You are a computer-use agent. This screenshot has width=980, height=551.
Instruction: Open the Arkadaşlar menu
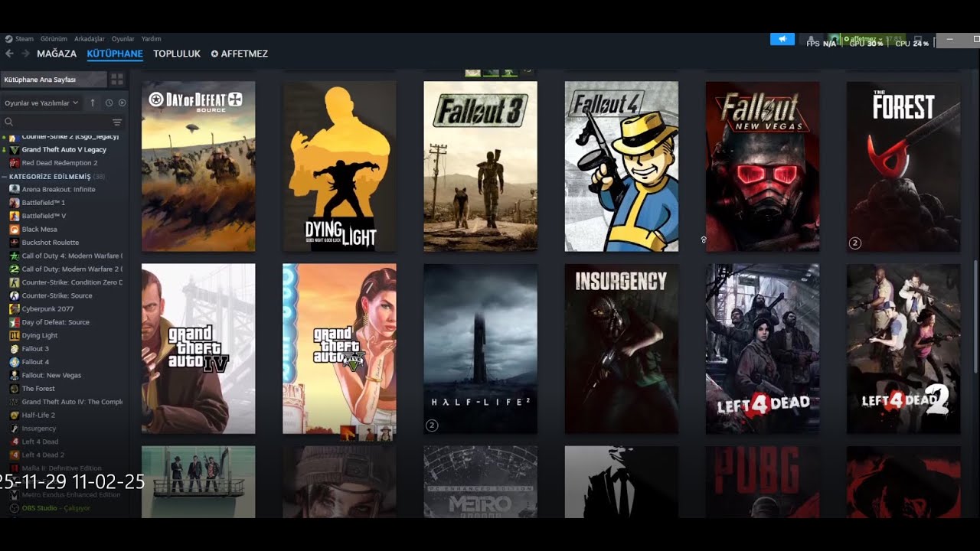coord(90,39)
